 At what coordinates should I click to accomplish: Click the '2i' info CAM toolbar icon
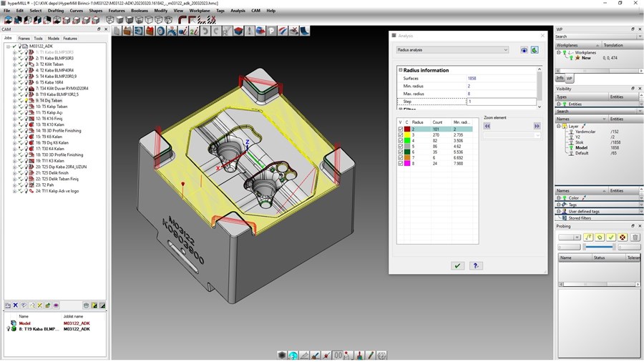tap(194, 31)
